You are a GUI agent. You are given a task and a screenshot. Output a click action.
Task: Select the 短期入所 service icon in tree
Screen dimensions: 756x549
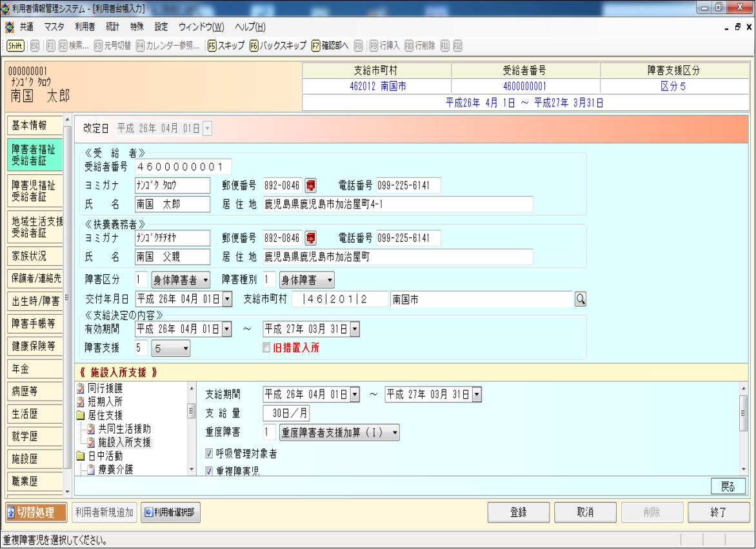pyautogui.click(x=81, y=402)
